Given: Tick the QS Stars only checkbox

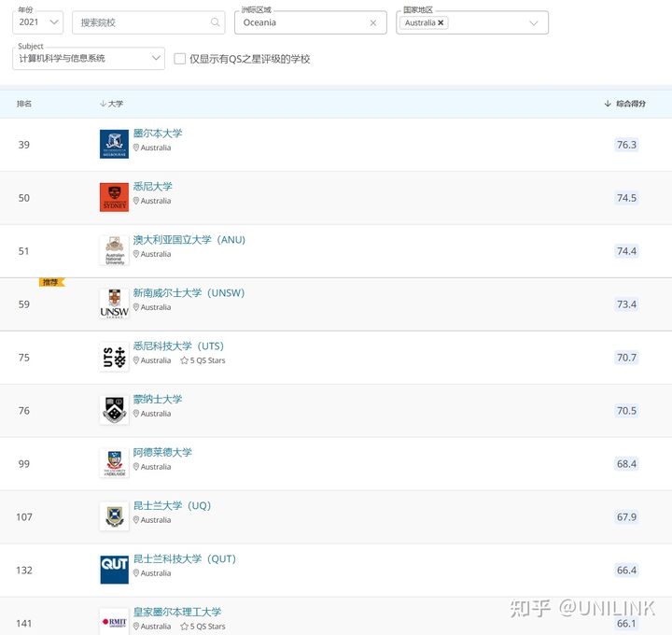Looking at the screenshot, I should (x=179, y=59).
